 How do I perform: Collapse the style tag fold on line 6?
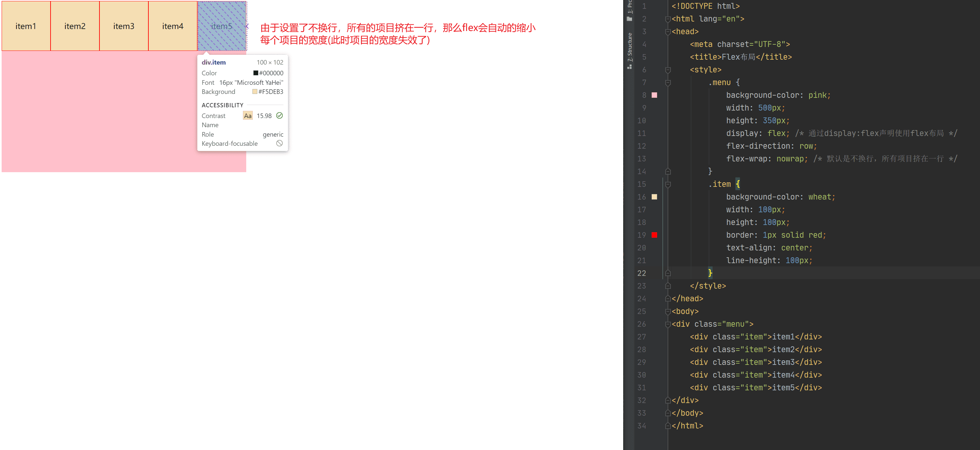click(x=668, y=70)
